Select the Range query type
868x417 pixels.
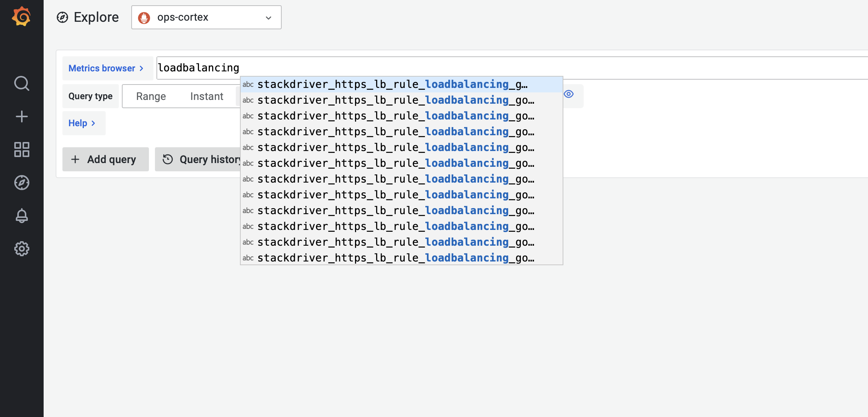(151, 97)
